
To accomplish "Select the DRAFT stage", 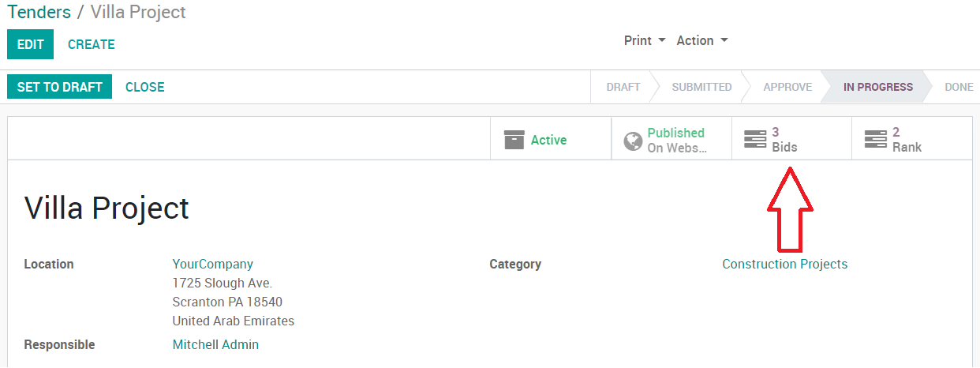I will click(x=623, y=87).
